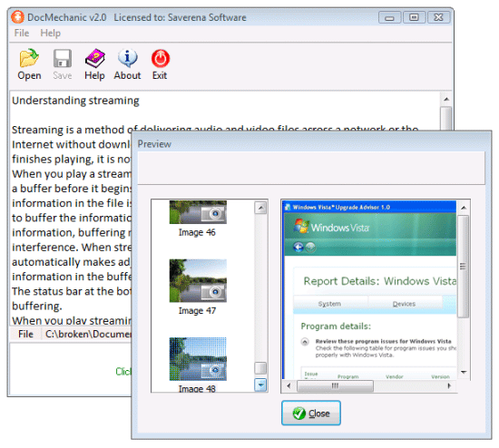Screen dimensions: 499x448
Task: Click the preview horizontal scroll-right arrow
Action: (449, 386)
